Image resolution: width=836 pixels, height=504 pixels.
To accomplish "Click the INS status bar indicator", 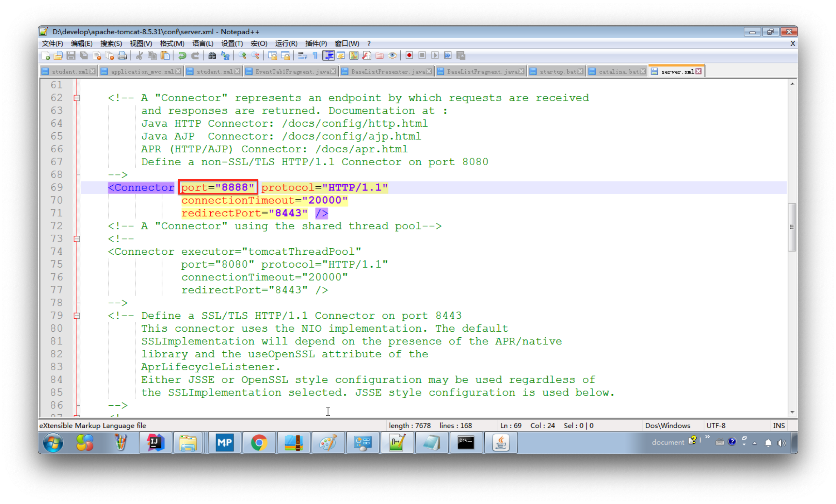I will (x=778, y=425).
